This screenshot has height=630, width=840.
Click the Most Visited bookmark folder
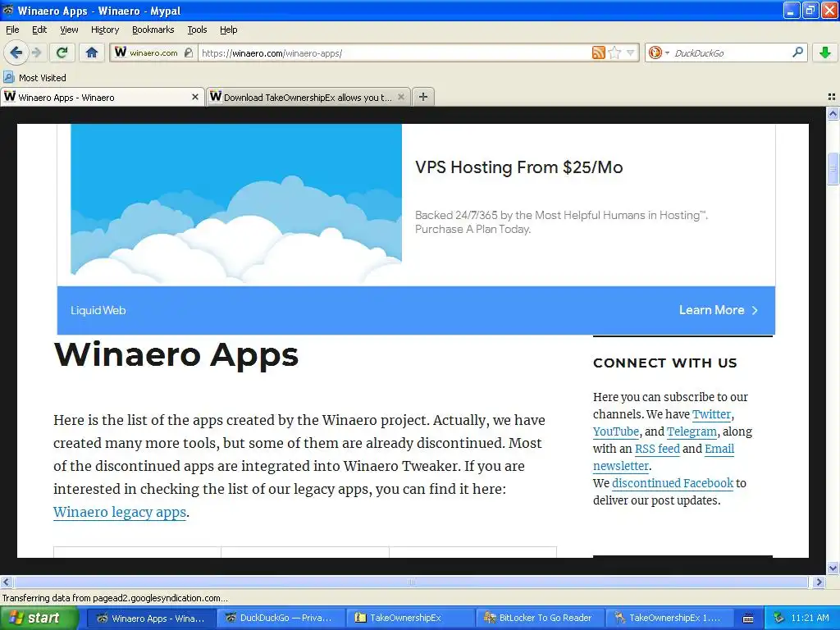click(x=35, y=78)
